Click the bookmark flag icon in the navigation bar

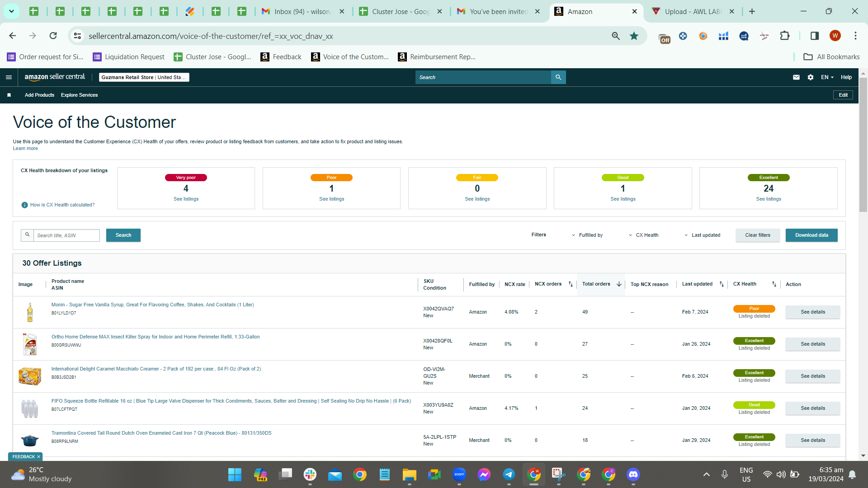click(9, 95)
